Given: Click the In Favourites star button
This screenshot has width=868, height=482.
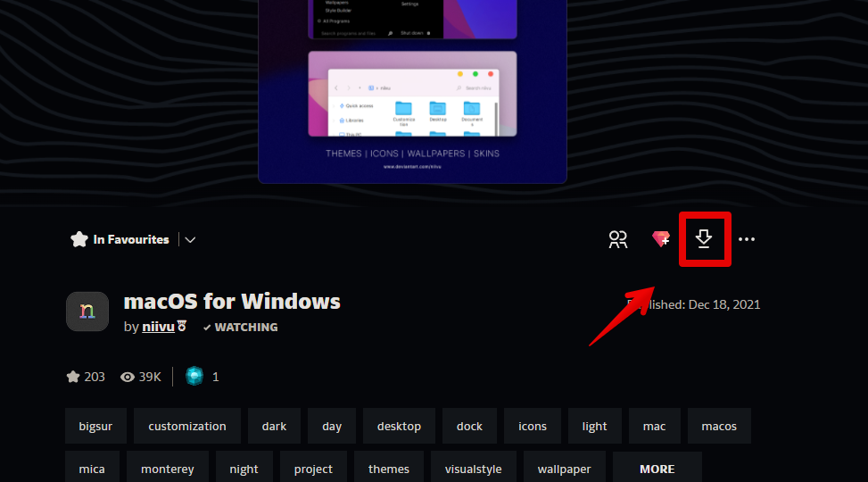Looking at the screenshot, I should (x=120, y=239).
